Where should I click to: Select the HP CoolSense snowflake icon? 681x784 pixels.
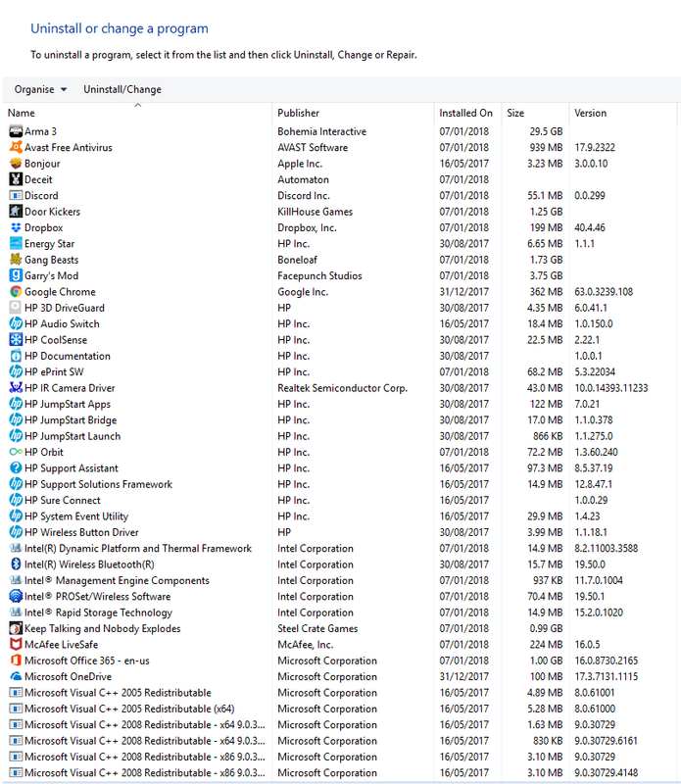coord(16,339)
